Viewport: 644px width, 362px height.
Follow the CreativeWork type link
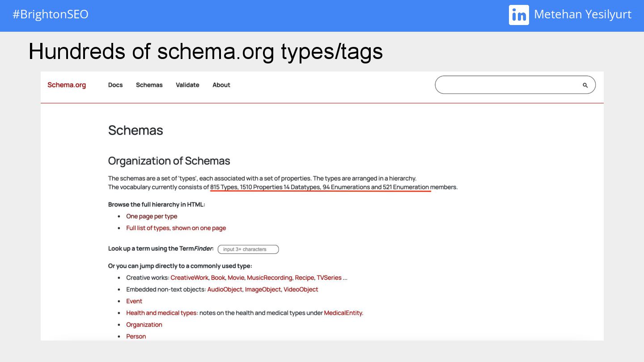[x=190, y=278]
